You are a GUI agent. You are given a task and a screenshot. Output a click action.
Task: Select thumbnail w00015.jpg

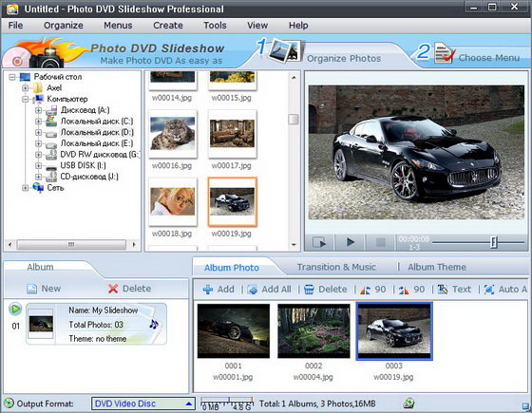232,81
